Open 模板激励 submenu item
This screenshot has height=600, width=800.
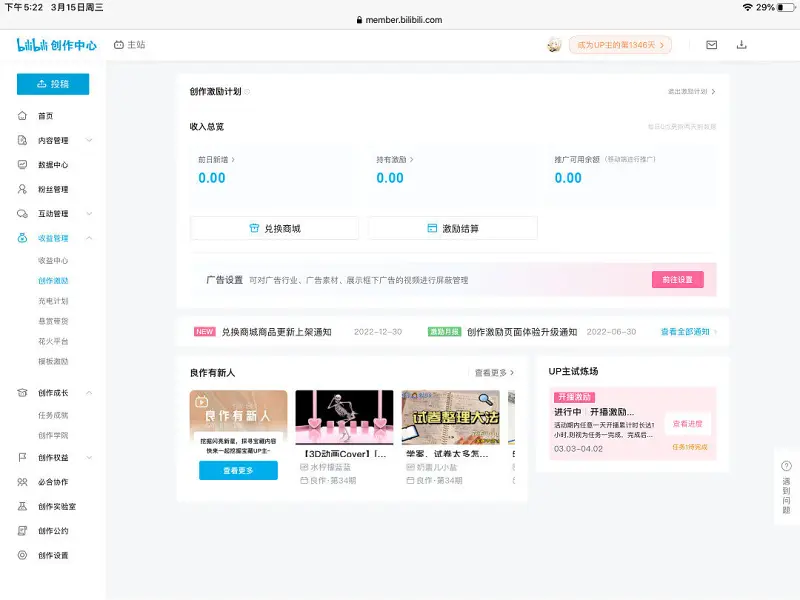click(53, 361)
